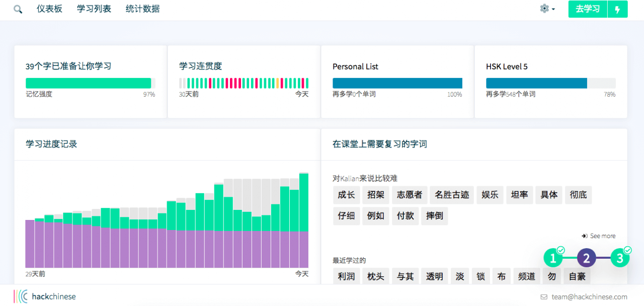Click the 再多学548个单词 label

click(511, 94)
